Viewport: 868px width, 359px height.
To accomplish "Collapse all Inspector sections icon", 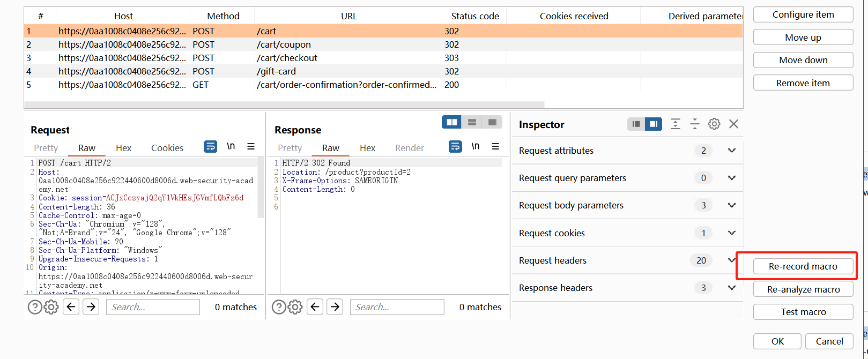I will tap(695, 124).
